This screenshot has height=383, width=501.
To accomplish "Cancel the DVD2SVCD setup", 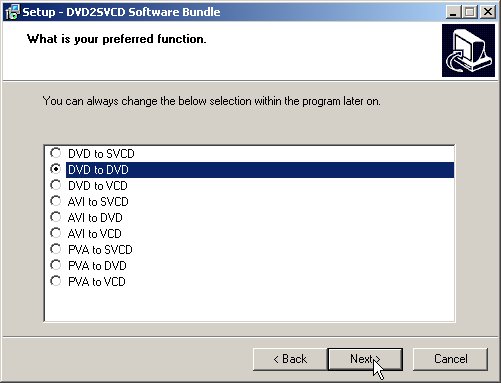I will 450,359.
